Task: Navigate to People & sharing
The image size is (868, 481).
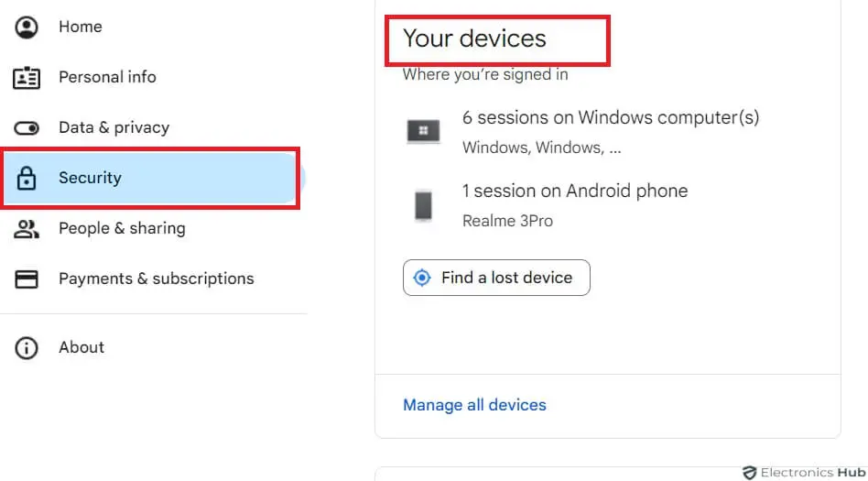Action: coord(122,229)
